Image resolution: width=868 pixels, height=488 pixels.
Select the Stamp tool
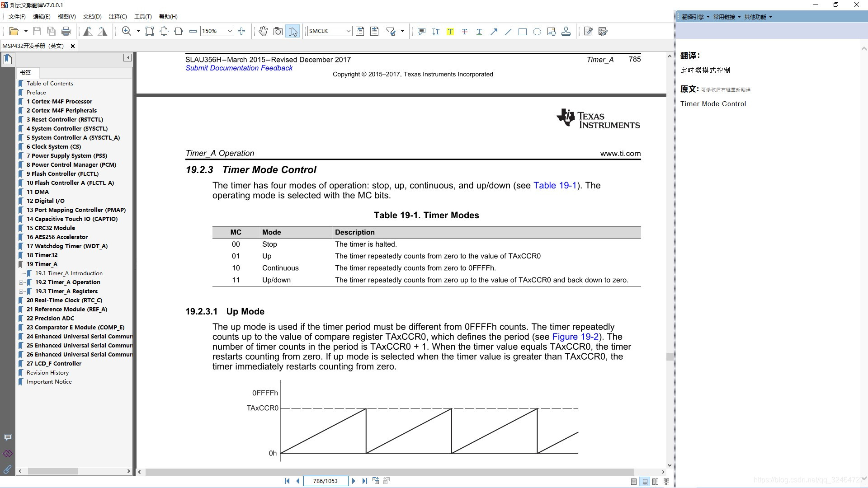point(566,31)
